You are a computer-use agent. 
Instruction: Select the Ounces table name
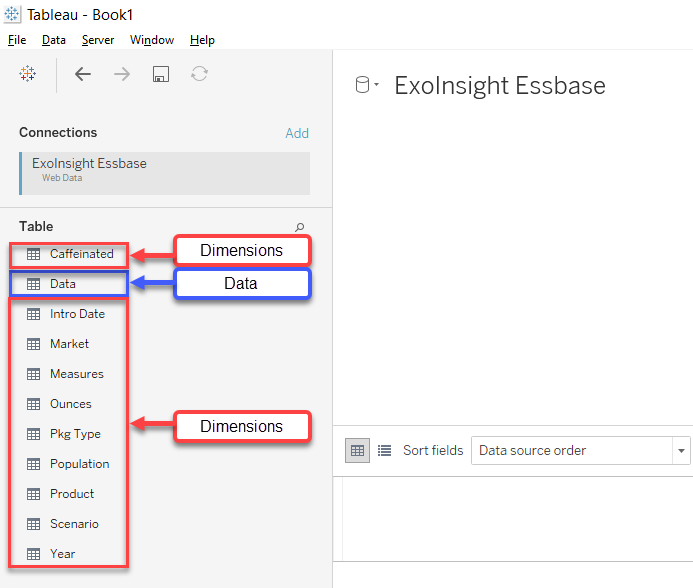71,404
